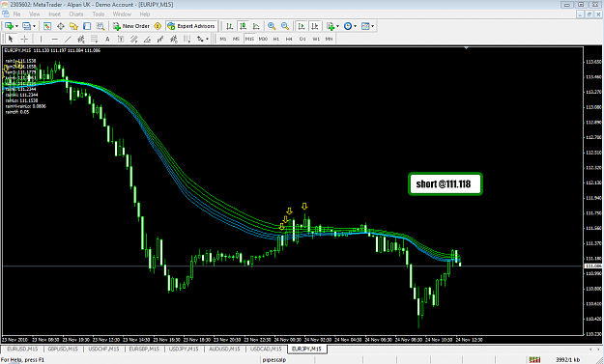The height and width of the screenshot is (364, 604).
Task: Open the Charts menu
Action: tap(76, 14)
